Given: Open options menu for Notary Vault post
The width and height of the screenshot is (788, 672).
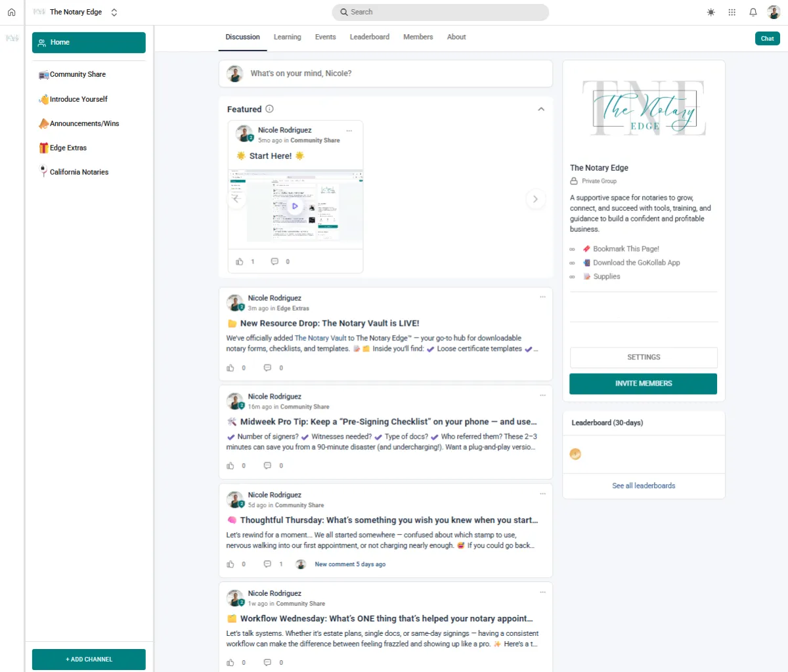Looking at the screenshot, I should (x=542, y=297).
